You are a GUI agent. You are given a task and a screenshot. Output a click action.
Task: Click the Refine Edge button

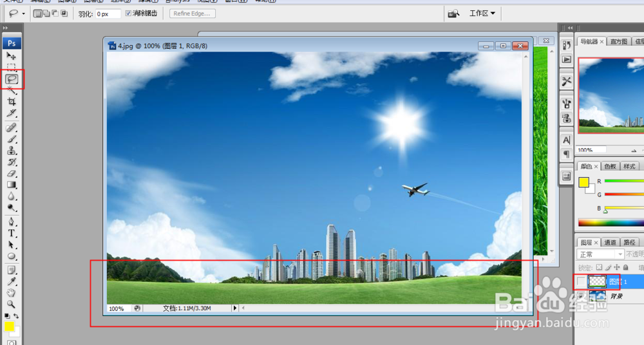[192, 14]
